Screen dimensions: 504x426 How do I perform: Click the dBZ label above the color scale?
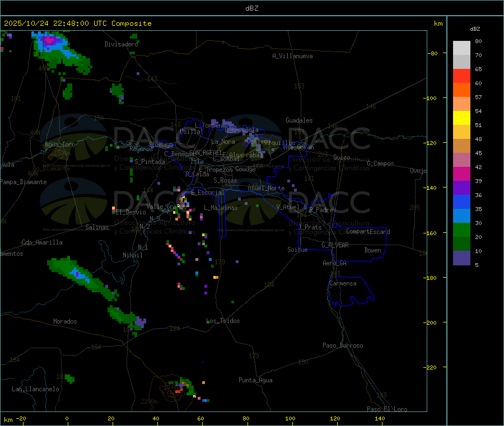point(475,29)
